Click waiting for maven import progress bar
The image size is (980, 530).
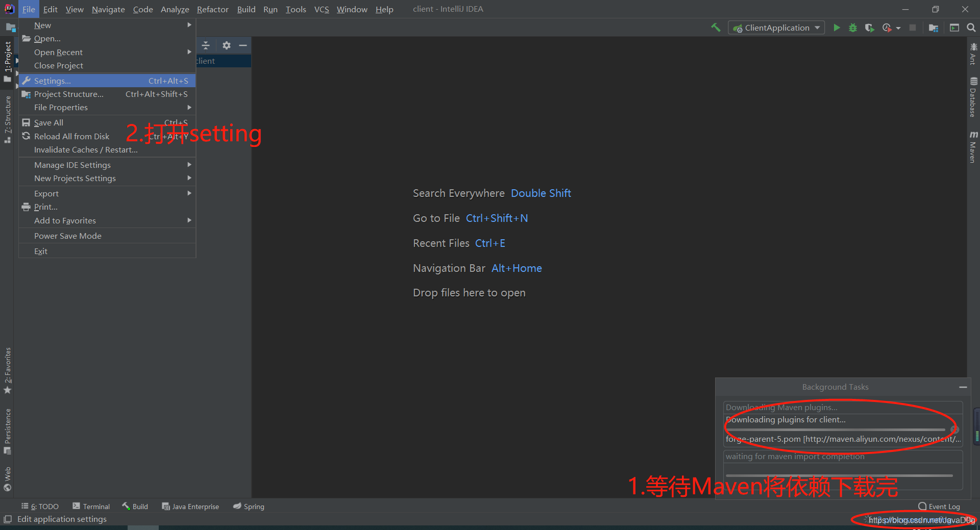(839, 475)
